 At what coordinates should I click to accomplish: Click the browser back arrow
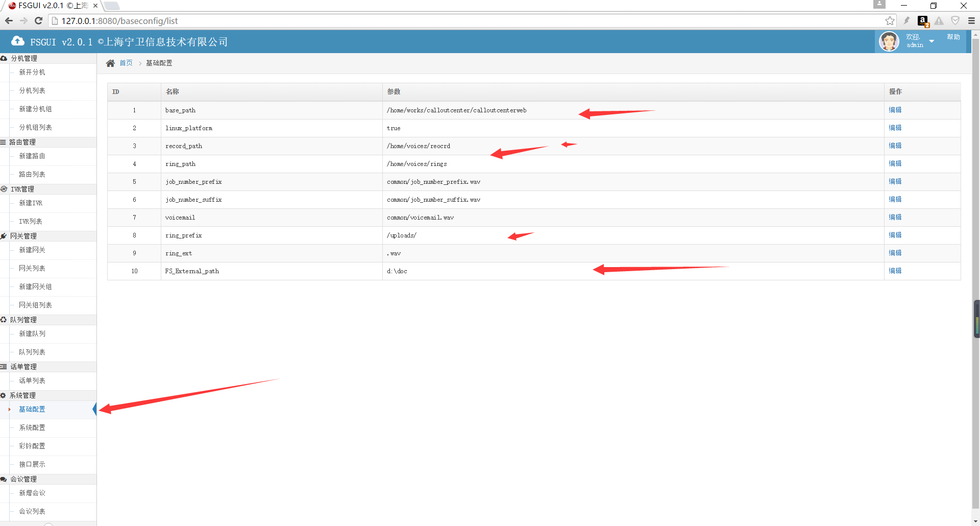9,21
